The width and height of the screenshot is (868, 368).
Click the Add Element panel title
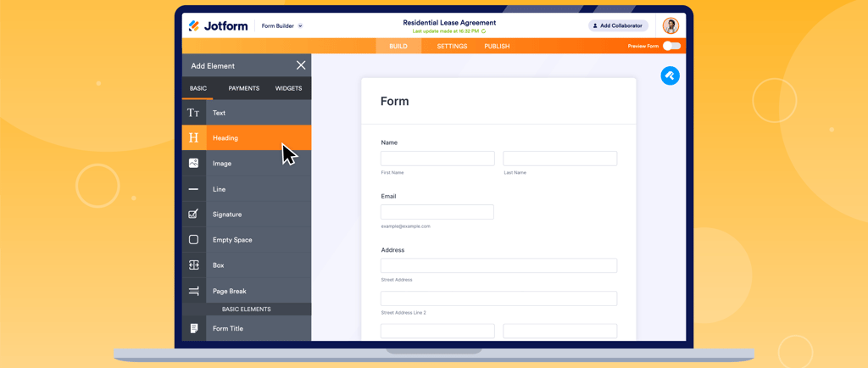point(213,66)
